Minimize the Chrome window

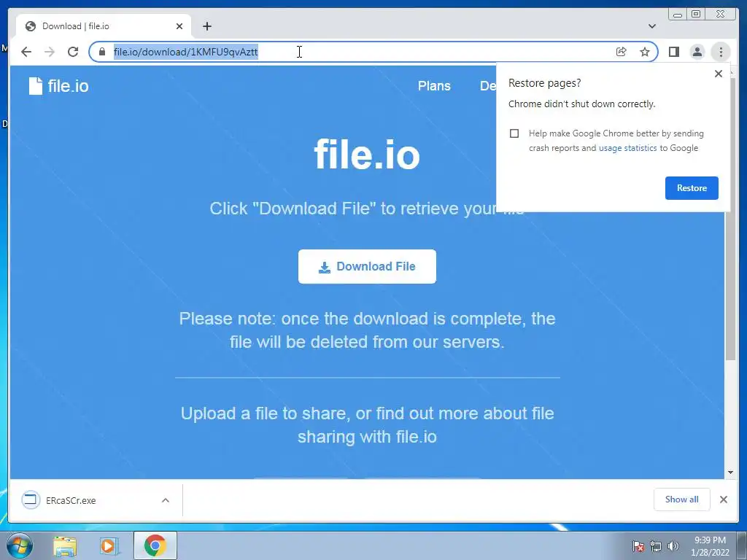(678, 15)
